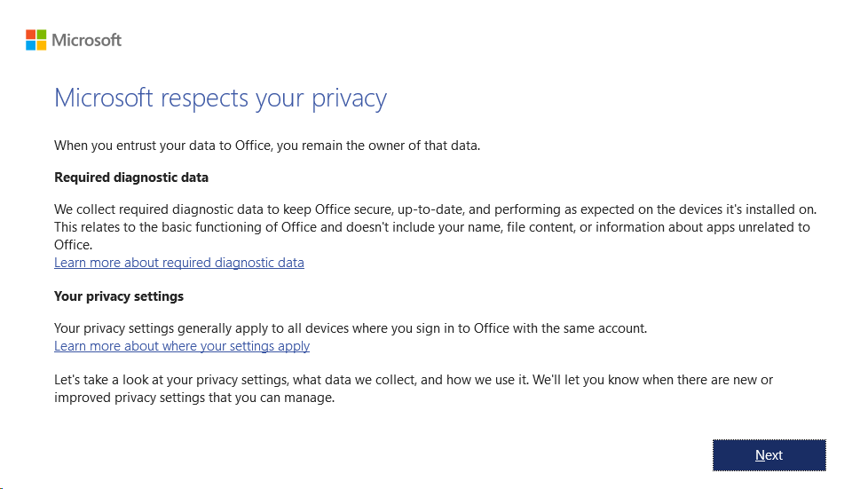Click the yellow square of the Microsoft logo
Screen dimensions: 868x489
point(42,45)
